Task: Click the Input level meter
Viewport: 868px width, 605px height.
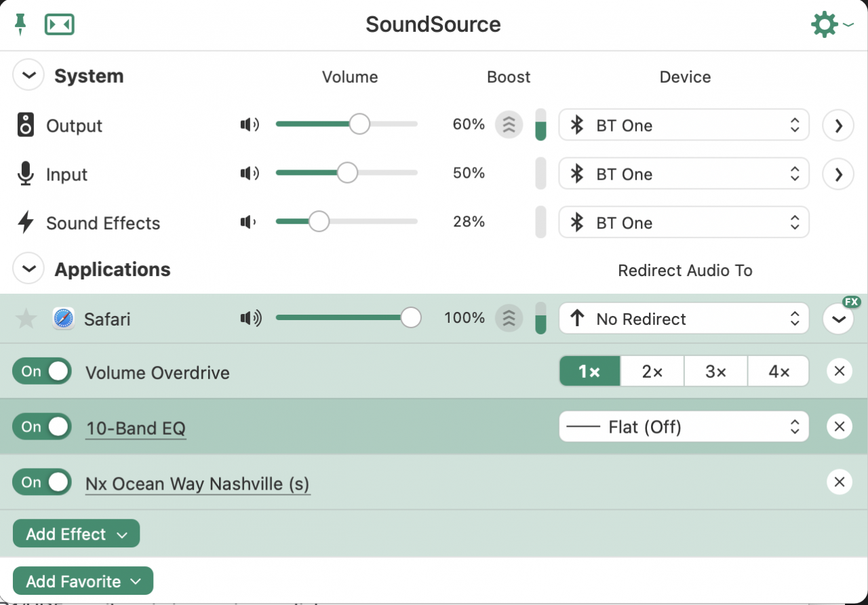Action: pyautogui.click(x=540, y=174)
